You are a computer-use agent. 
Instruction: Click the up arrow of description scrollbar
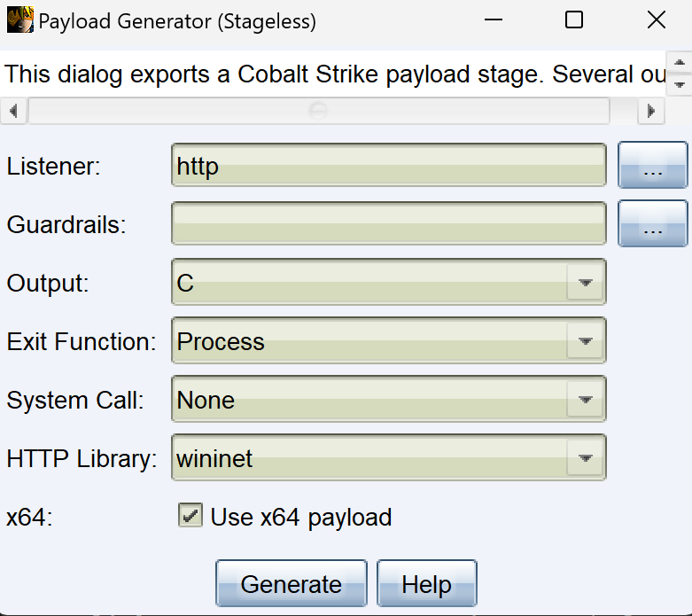pyautogui.click(x=680, y=63)
